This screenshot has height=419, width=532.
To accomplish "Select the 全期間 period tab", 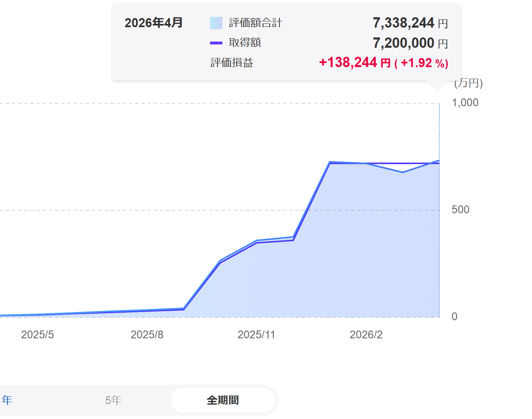I will point(222,400).
